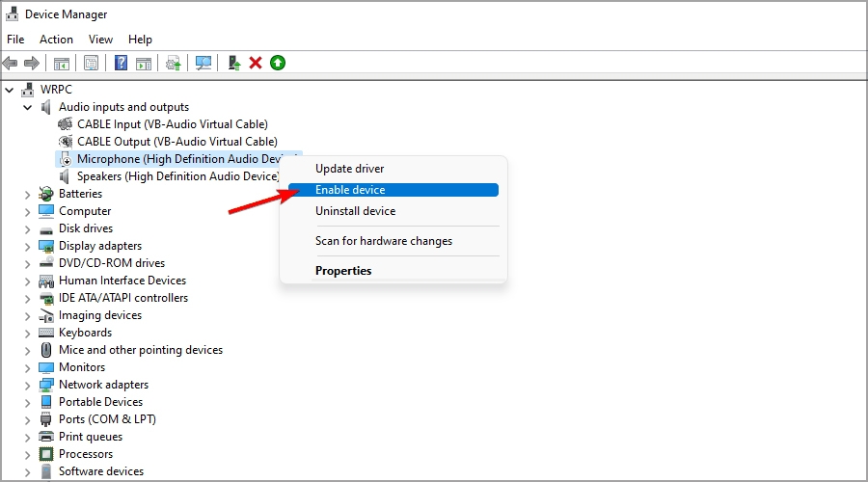Click the blue Help question mark icon
868x482 pixels.
[121, 63]
